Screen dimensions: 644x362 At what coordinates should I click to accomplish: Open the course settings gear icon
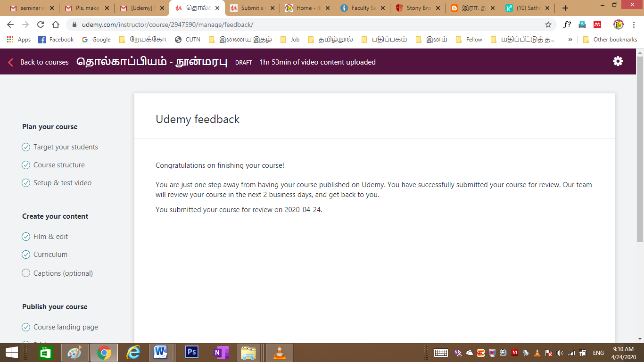618,61
